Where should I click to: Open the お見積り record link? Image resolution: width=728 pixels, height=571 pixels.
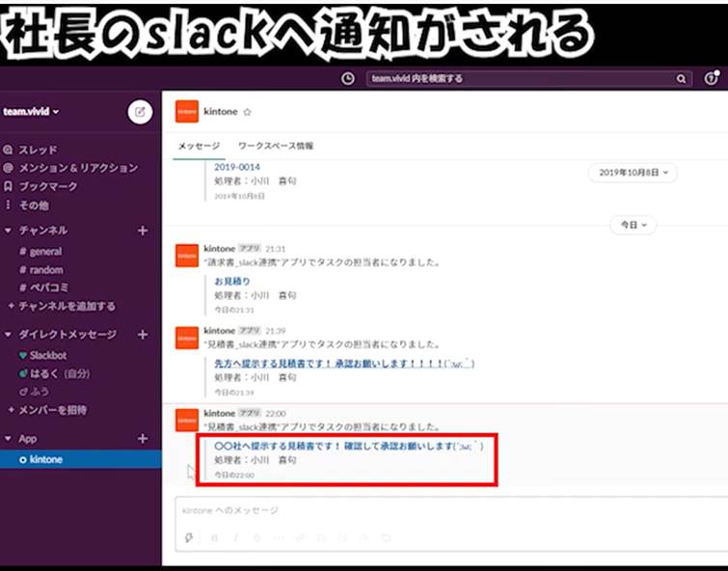coord(232,281)
